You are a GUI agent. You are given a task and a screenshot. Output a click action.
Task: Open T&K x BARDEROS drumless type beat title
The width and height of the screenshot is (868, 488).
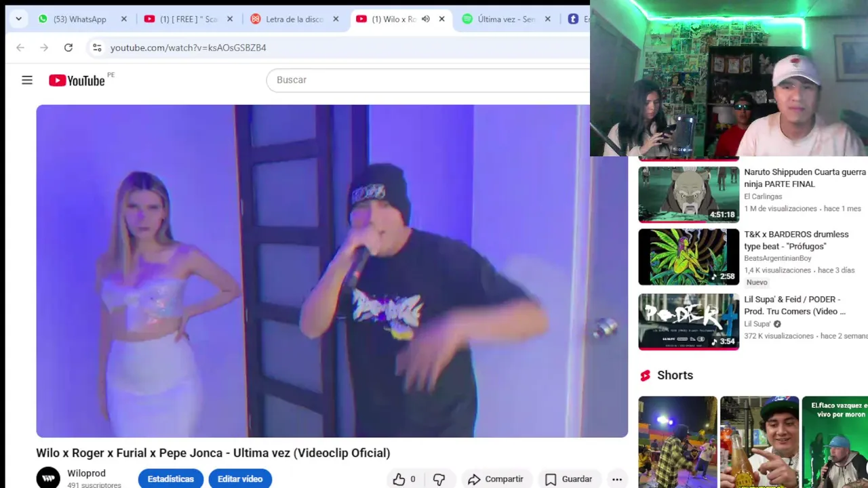[796, 241]
